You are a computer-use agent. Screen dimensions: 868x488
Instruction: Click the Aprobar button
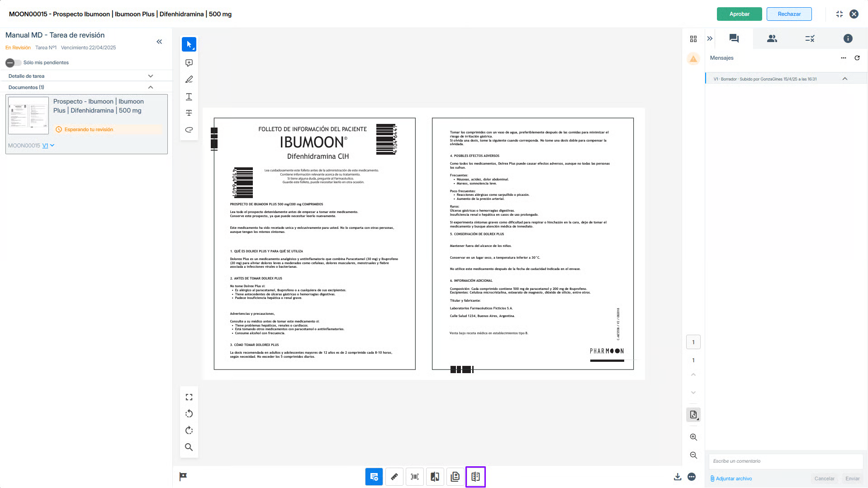[x=739, y=14]
